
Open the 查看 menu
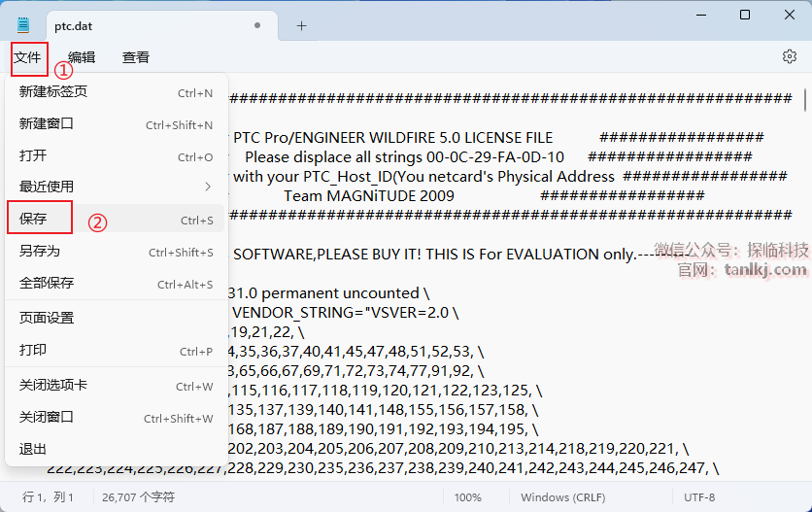tap(136, 57)
